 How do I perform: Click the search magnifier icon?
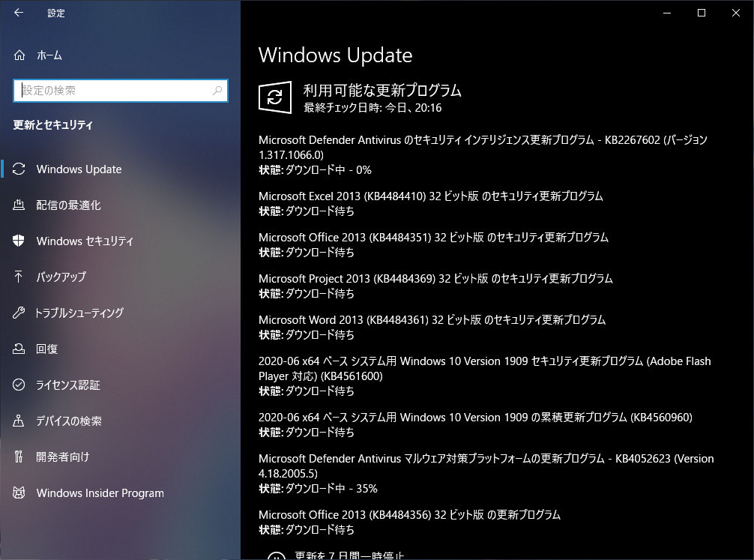[x=217, y=91]
